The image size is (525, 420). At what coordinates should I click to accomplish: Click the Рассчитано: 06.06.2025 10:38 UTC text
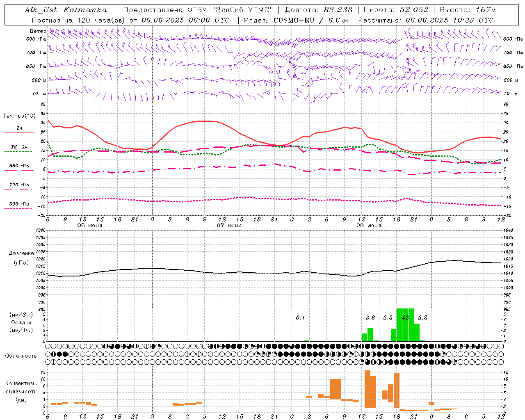(426, 20)
